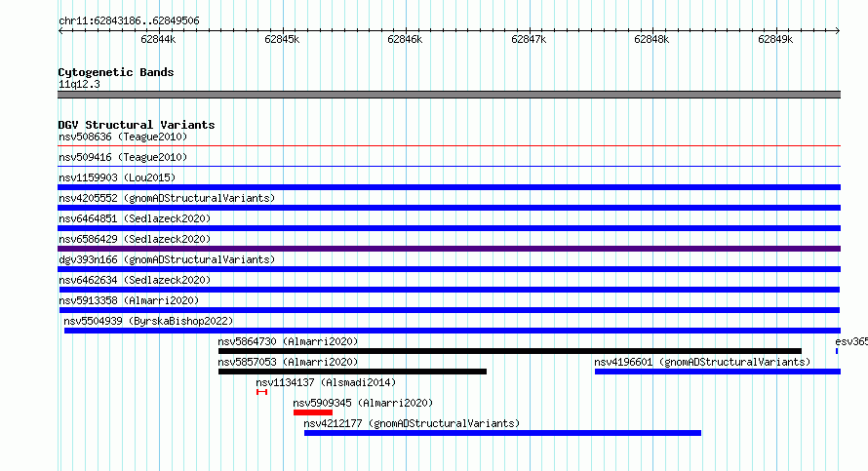The image size is (868, 471).
Task: Click the 11q12.3 band label
Action: 79,84
